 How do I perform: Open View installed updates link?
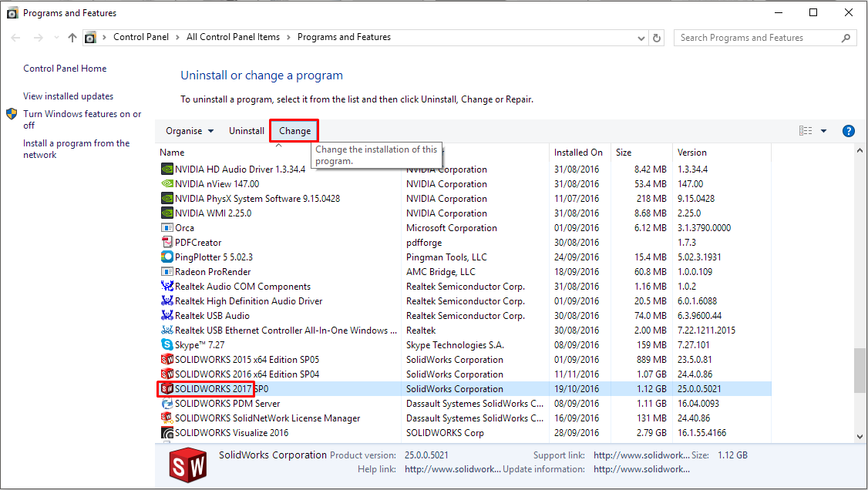click(68, 96)
